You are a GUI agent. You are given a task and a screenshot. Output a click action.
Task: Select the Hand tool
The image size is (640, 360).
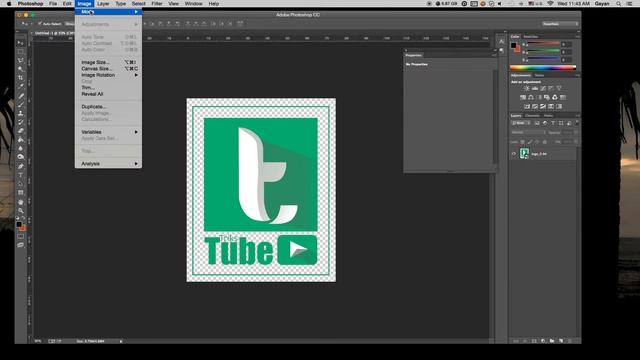click(x=20, y=202)
